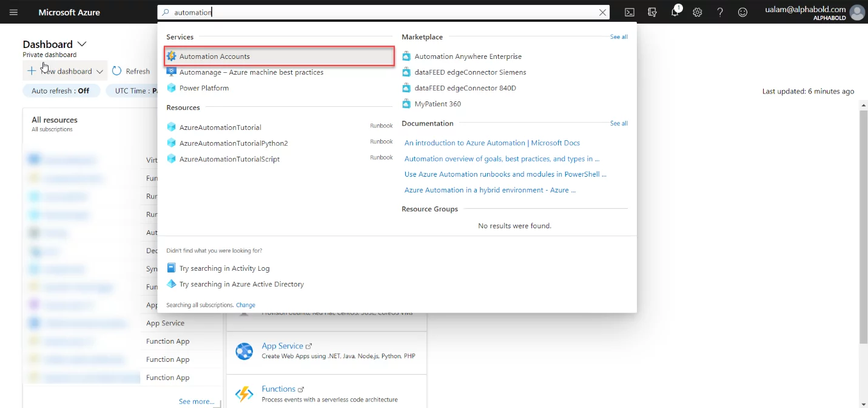Open the help question mark menu
This screenshot has height=408, width=868.
[720, 12]
